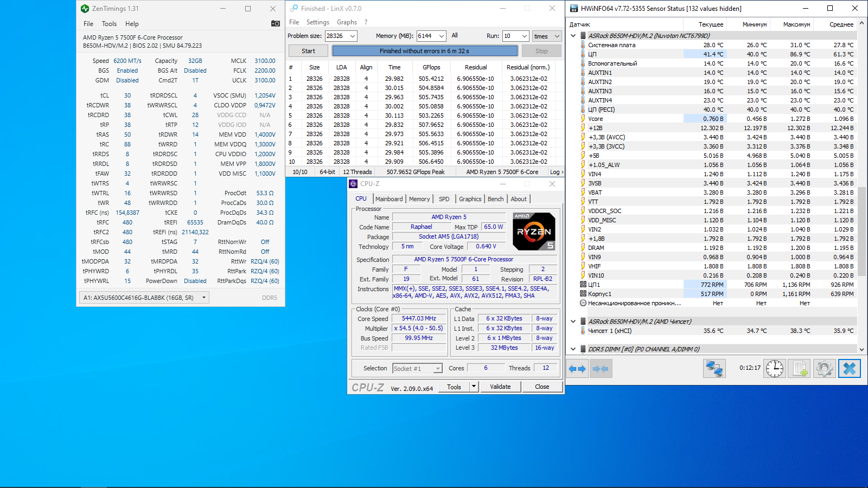Image resolution: width=868 pixels, height=488 pixels.
Task: Open the Memory (MiB) dropdown in LinX
Action: [x=441, y=36]
